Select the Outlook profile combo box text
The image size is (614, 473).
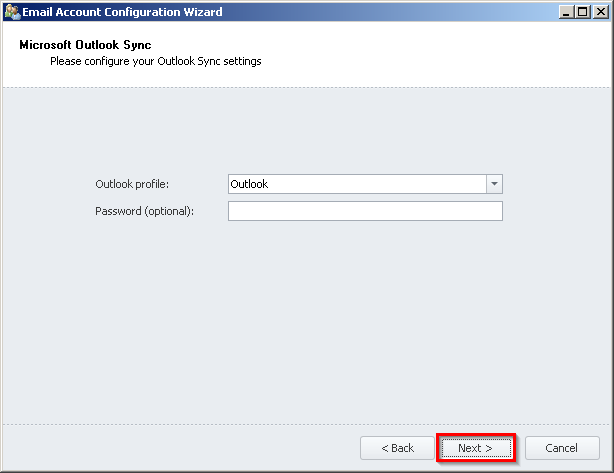click(356, 184)
